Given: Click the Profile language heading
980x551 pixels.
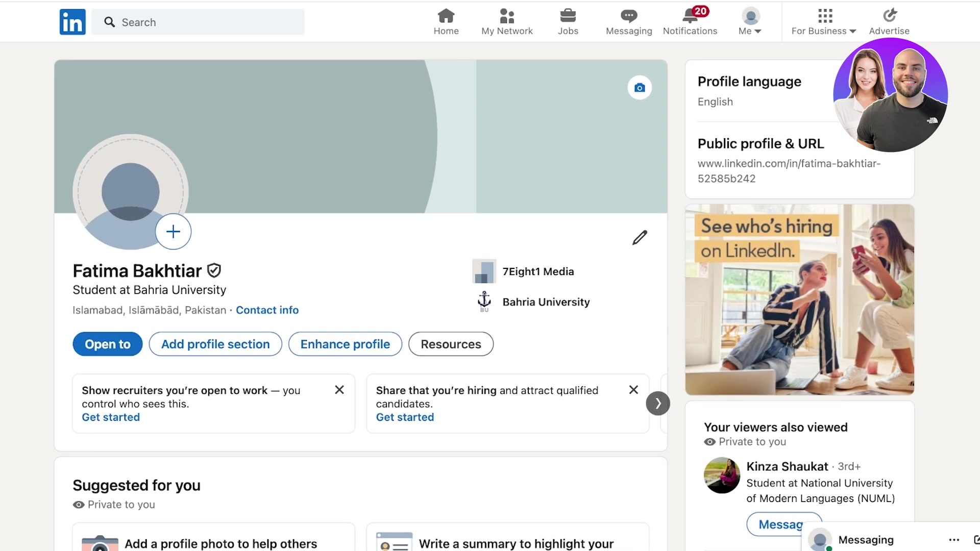Looking at the screenshot, I should click(x=749, y=82).
